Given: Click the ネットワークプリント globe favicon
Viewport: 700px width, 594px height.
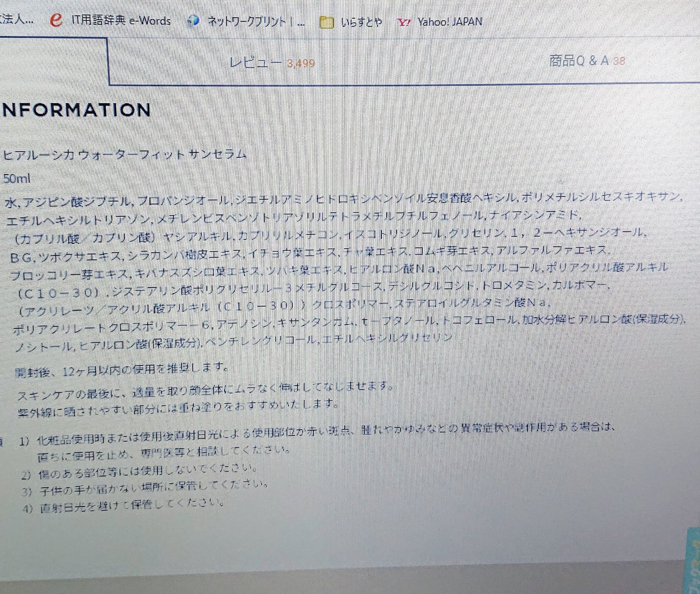Looking at the screenshot, I should coord(193,21).
